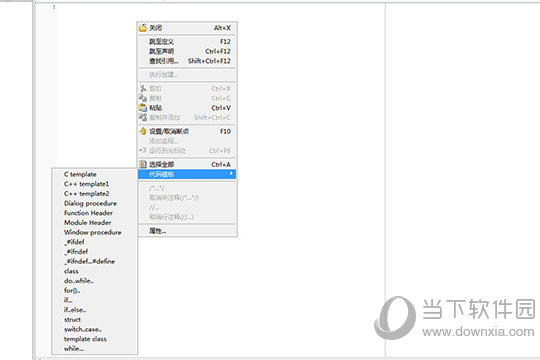Insert Window procedure template
The image size is (540, 360).
coord(95,233)
